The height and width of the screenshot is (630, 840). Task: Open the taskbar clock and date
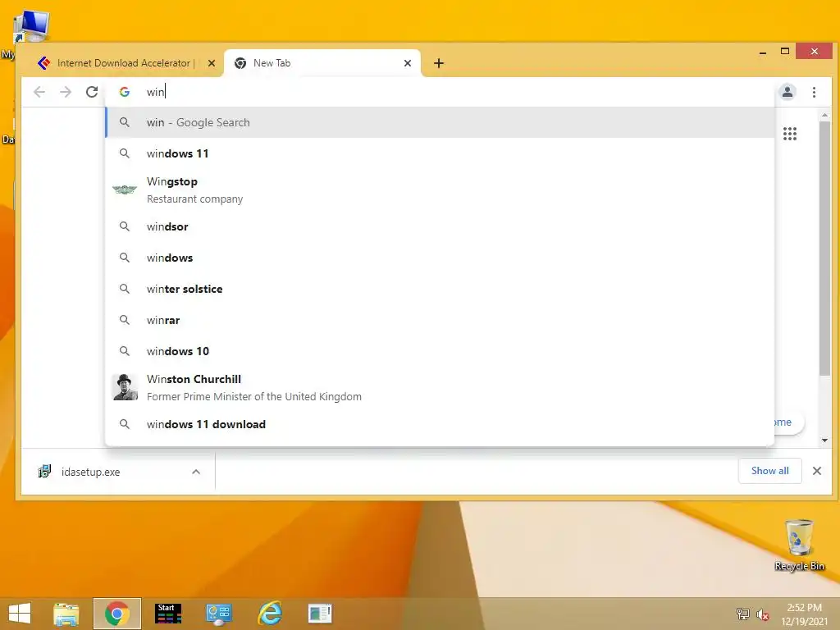pos(804,614)
